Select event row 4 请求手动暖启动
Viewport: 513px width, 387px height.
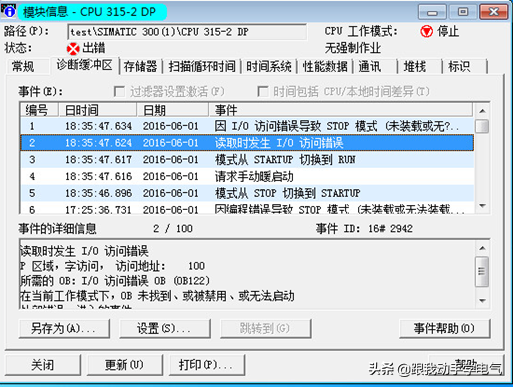(x=247, y=176)
